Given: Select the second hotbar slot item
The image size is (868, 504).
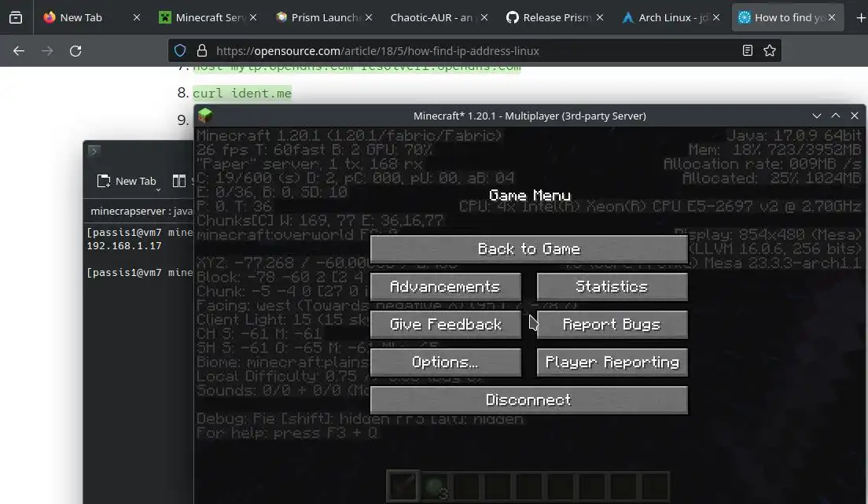Looking at the screenshot, I should coord(435,487).
